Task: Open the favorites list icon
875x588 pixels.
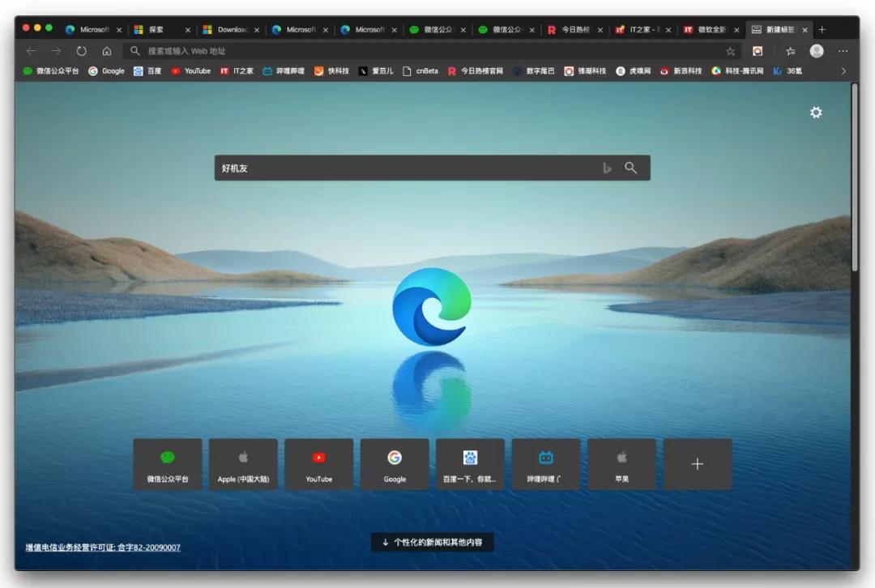Action: [790, 51]
